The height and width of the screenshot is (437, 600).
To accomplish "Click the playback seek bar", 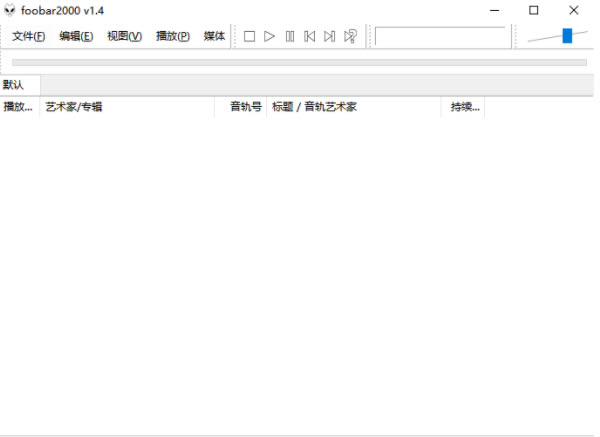I will click(x=299, y=62).
